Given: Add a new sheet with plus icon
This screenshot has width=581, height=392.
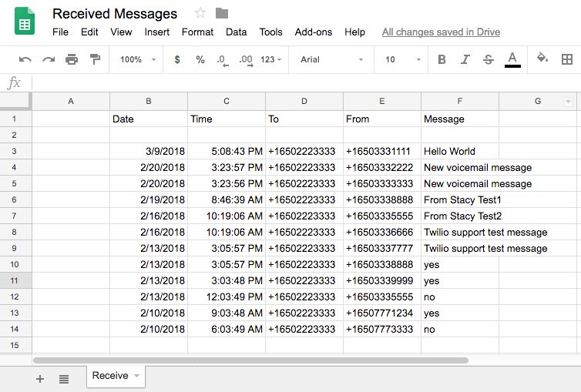Looking at the screenshot, I should pyautogui.click(x=40, y=379).
